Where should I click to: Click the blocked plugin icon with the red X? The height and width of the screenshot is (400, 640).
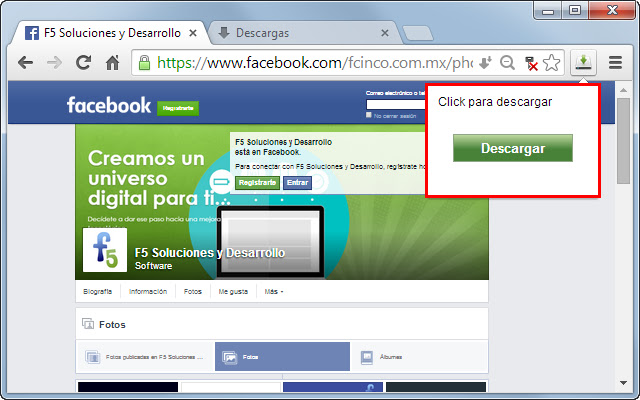coord(531,63)
